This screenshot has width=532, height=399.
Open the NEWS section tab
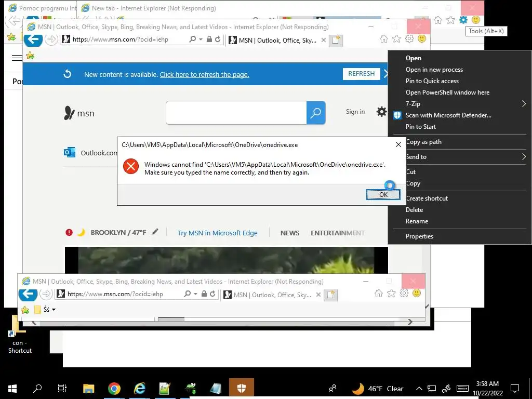(290, 233)
